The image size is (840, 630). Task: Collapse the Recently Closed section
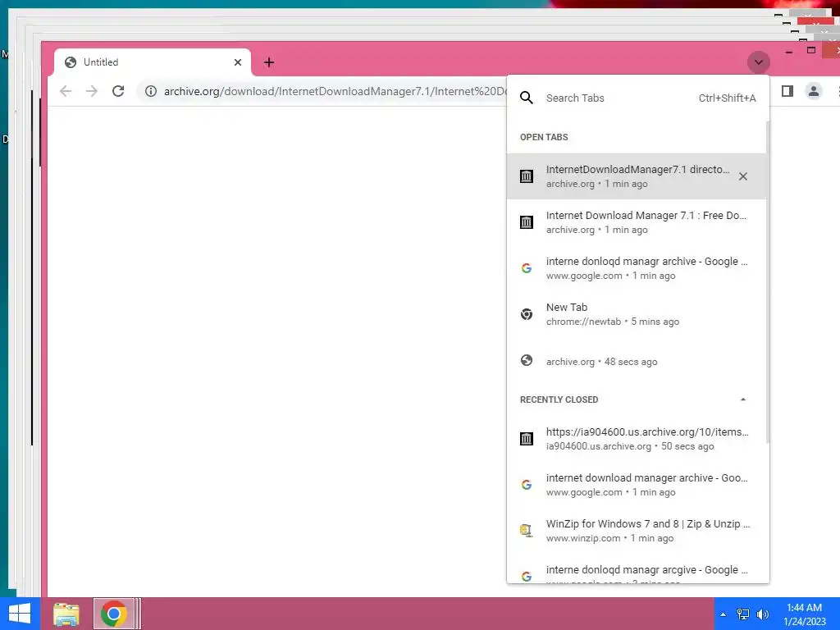(743, 399)
